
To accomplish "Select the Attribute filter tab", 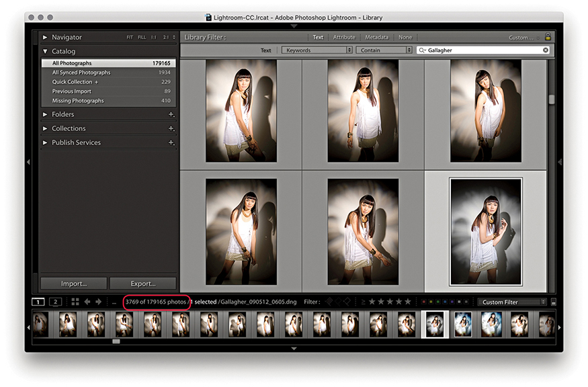I will point(344,38).
